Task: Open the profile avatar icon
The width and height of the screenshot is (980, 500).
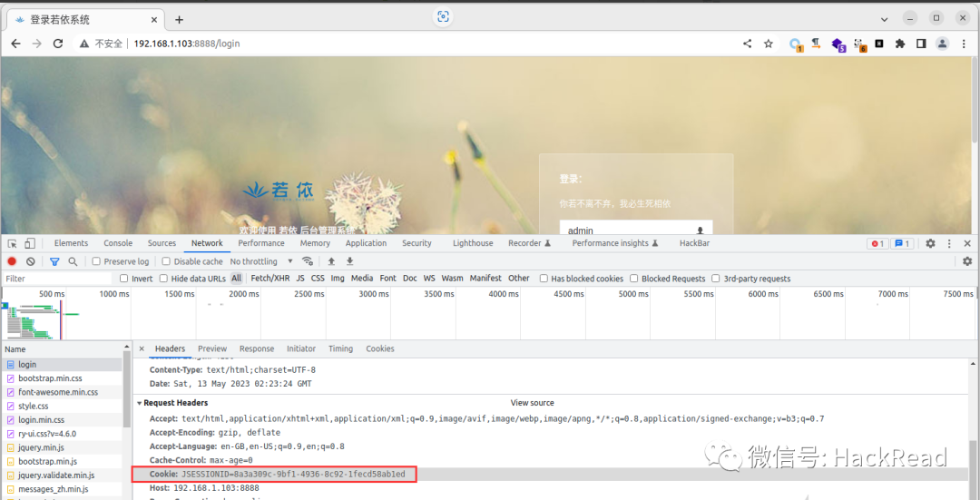Action: coord(942,44)
